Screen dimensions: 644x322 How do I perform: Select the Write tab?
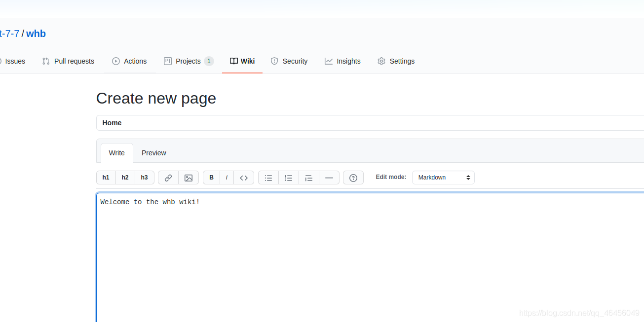pos(117,153)
